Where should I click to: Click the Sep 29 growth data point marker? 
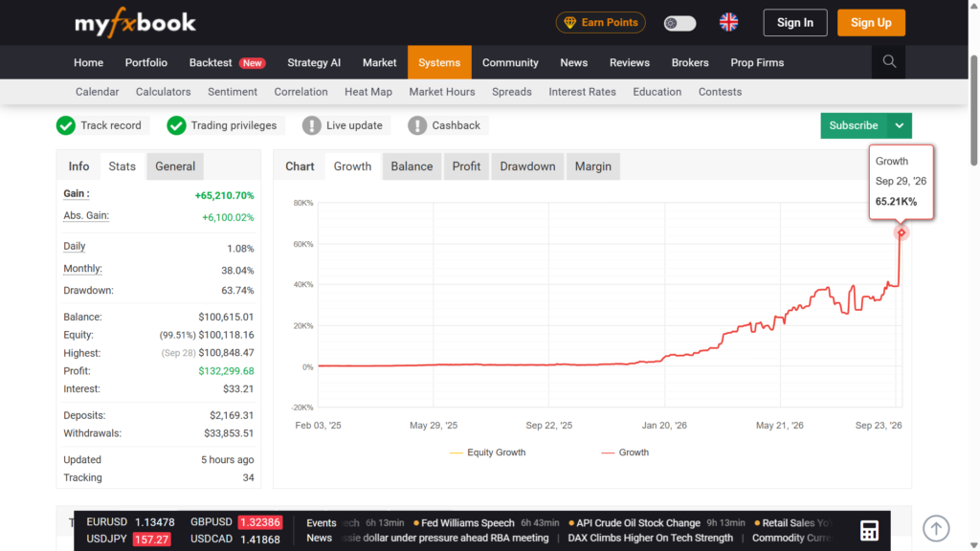[901, 232]
